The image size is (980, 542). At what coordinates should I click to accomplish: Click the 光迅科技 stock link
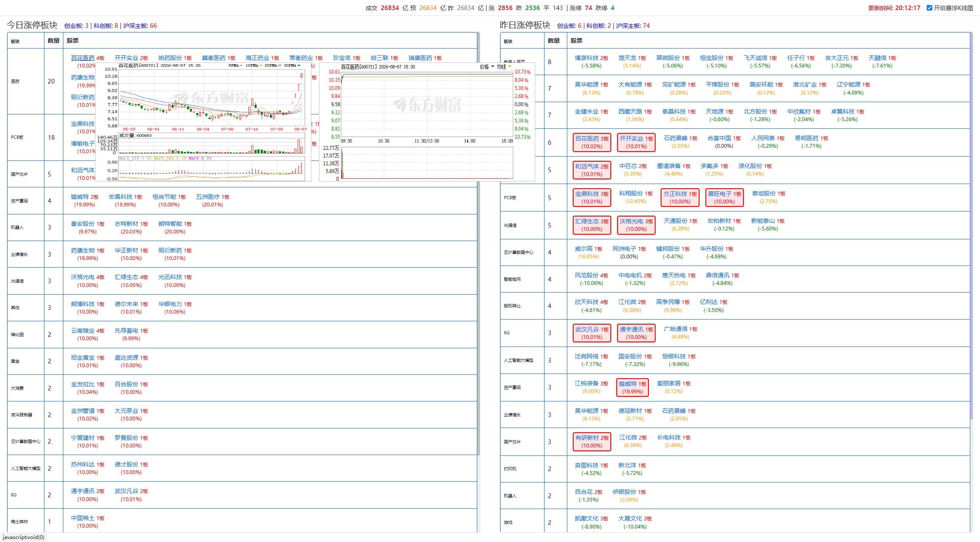click(x=170, y=277)
